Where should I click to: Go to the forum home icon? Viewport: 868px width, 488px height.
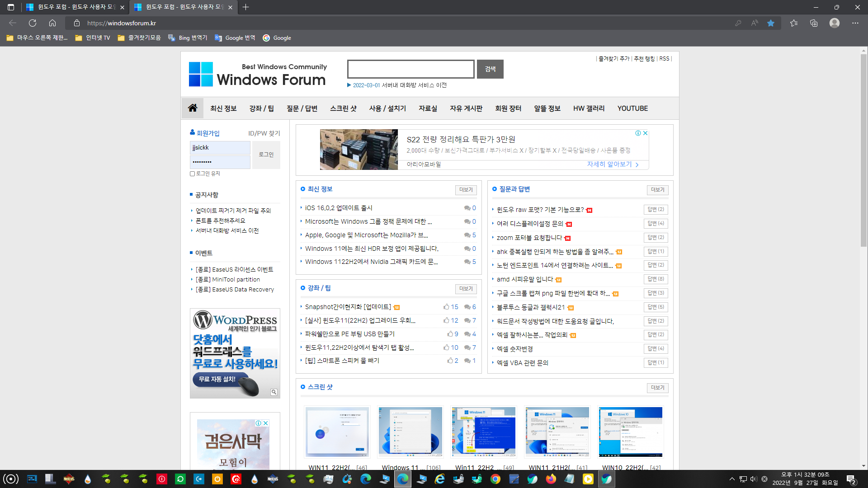pyautogui.click(x=193, y=108)
